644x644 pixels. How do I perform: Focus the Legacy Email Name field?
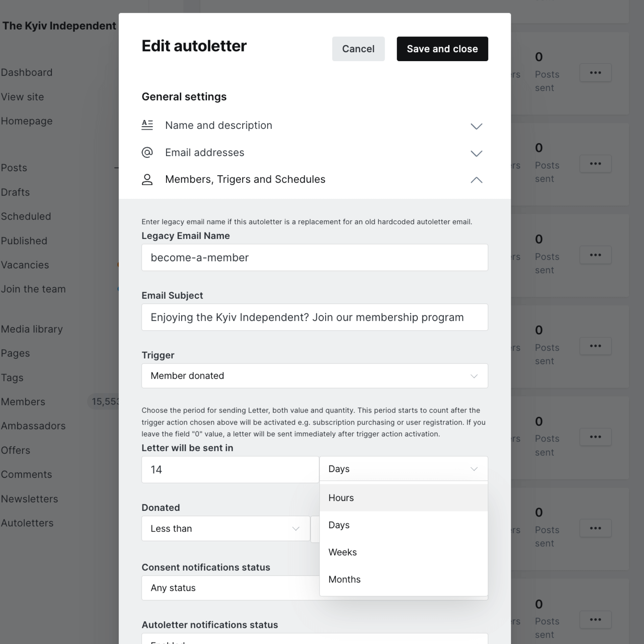tap(314, 257)
